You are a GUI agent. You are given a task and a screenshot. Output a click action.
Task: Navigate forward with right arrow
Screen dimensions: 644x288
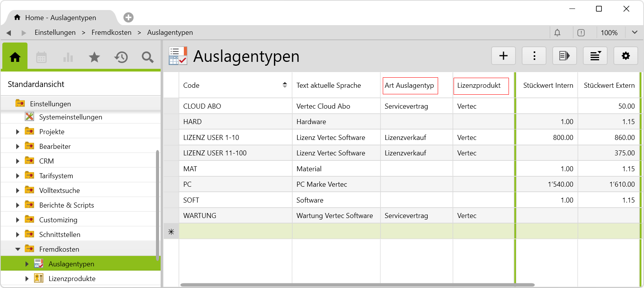(x=24, y=33)
